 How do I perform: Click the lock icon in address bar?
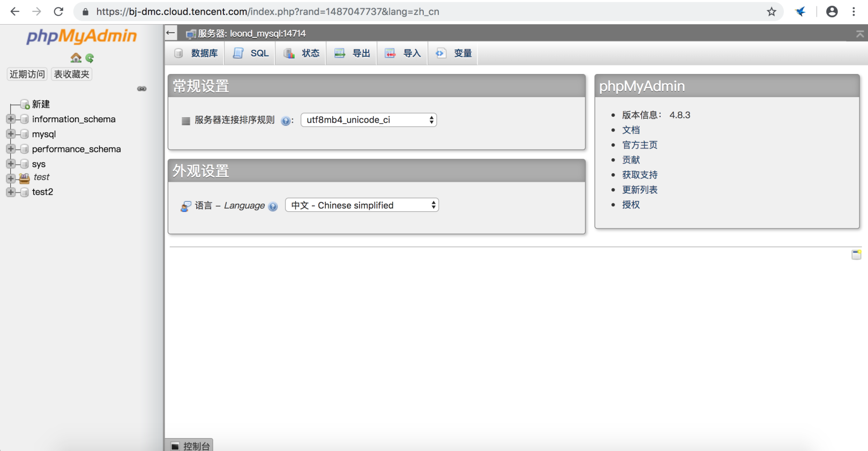85,11
